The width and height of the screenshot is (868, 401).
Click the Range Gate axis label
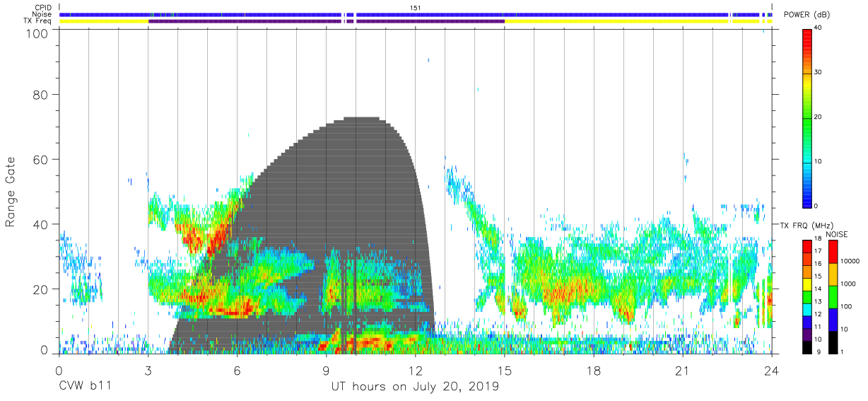pyautogui.click(x=11, y=192)
